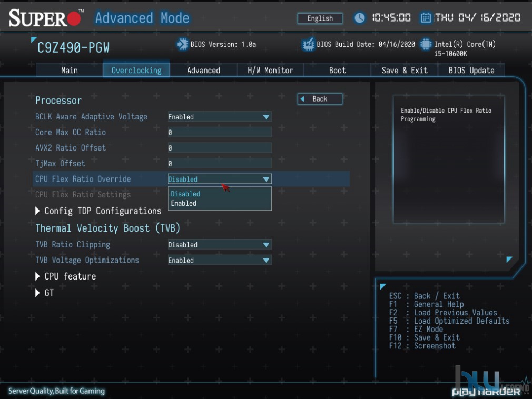Open the English language selector
The image size is (532, 399).
[320, 18]
